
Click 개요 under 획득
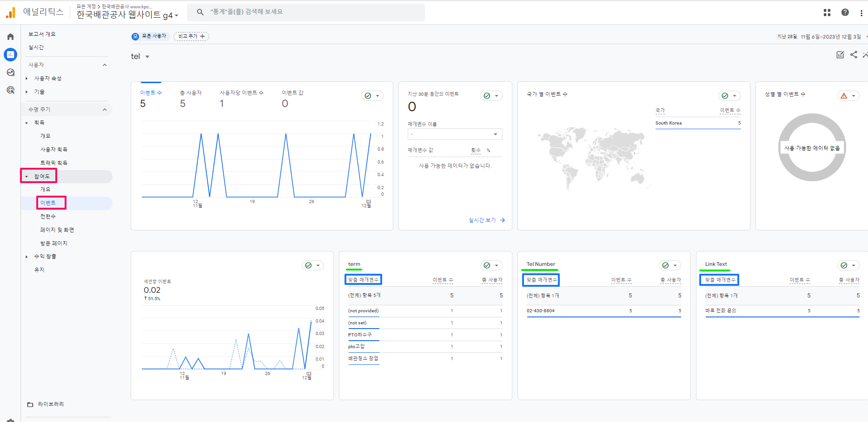pos(45,136)
